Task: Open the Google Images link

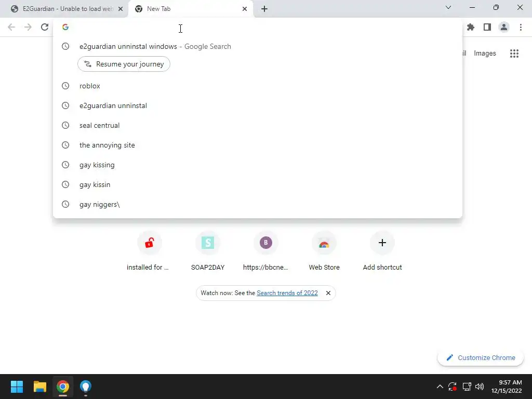Action: pos(485,54)
